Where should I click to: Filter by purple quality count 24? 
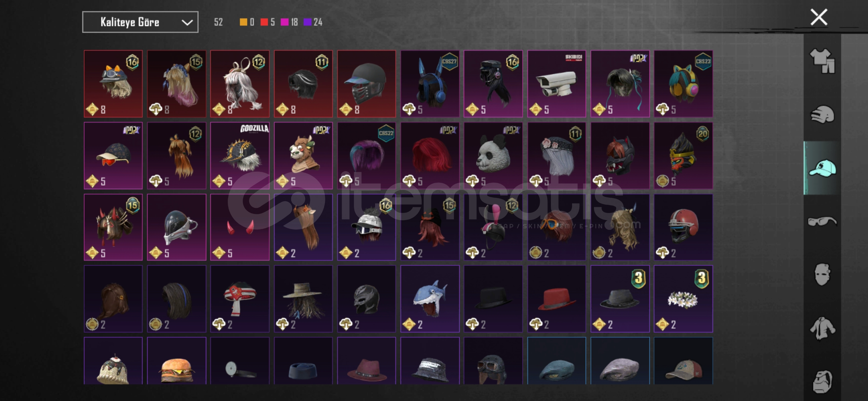click(313, 22)
